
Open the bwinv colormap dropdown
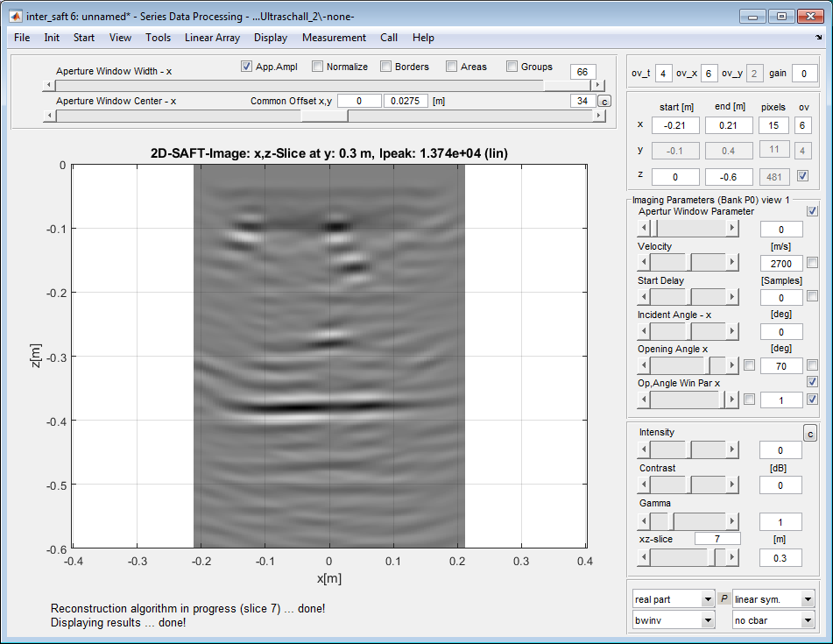coord(673,620)
